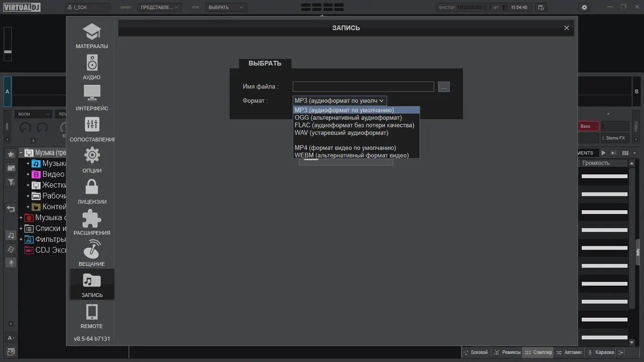
Task: Open the Сопоставление mapping section
Action: point(92,130)
